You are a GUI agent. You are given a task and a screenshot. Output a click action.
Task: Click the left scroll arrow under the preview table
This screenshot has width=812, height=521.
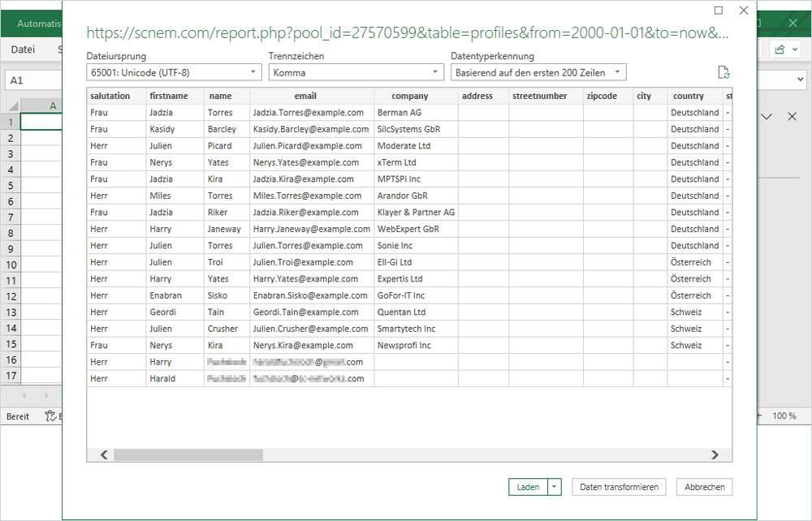(x=102, y=455)
